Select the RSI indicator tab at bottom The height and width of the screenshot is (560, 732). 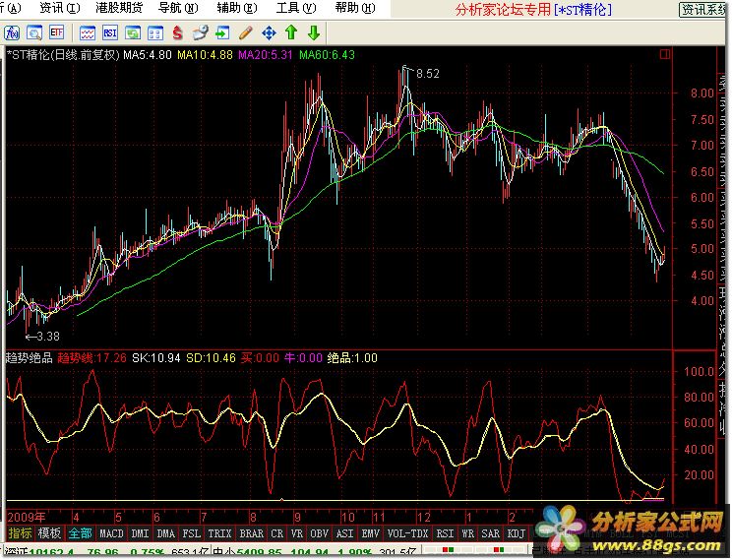click(445, 532)
